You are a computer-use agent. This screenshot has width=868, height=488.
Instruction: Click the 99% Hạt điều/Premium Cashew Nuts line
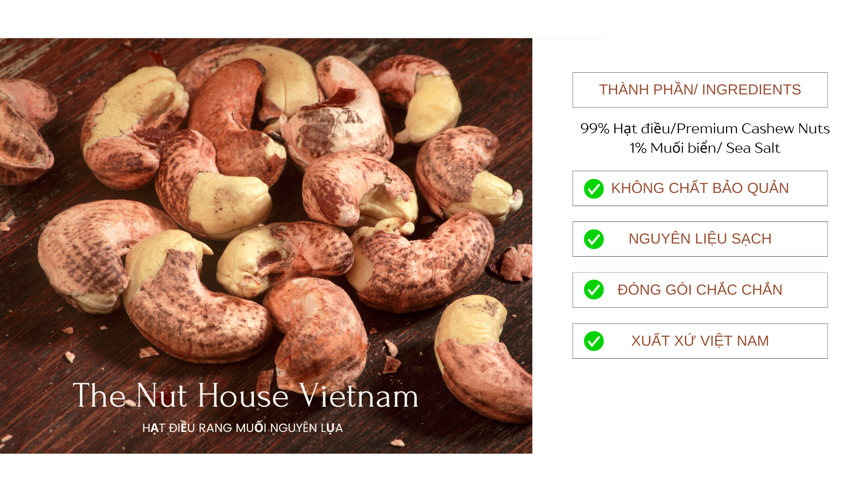705,129
